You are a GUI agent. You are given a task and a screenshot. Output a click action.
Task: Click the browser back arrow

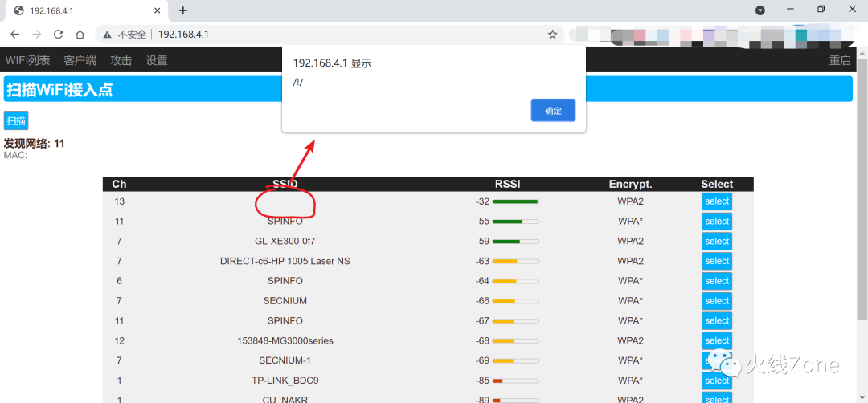[15, 35]
